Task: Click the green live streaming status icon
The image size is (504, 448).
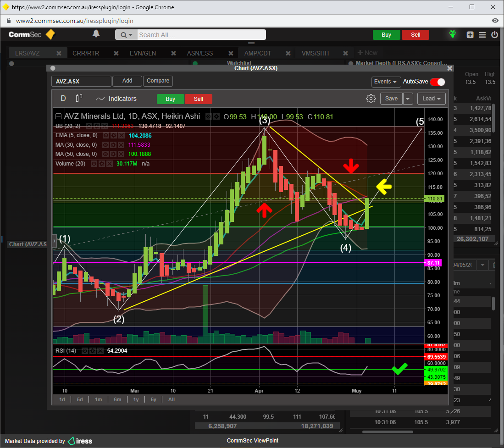Action: pos(452,34)
